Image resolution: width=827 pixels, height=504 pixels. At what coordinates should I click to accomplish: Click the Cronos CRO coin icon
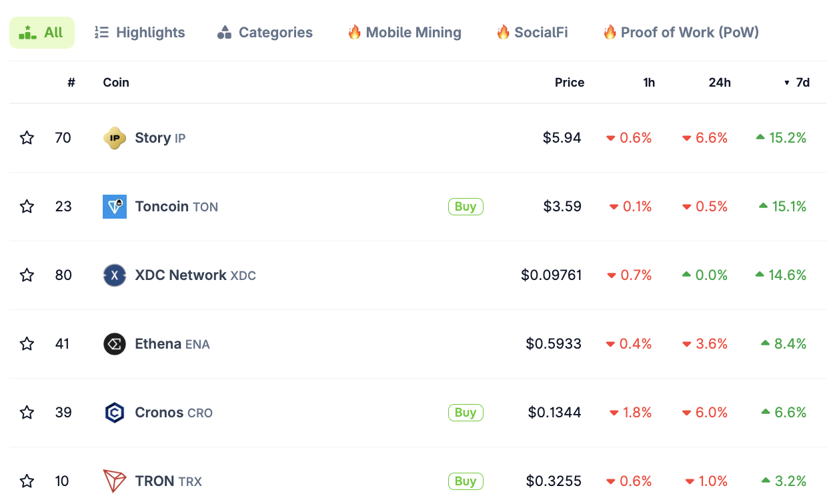pyautogui.click(x=114, y=412)
